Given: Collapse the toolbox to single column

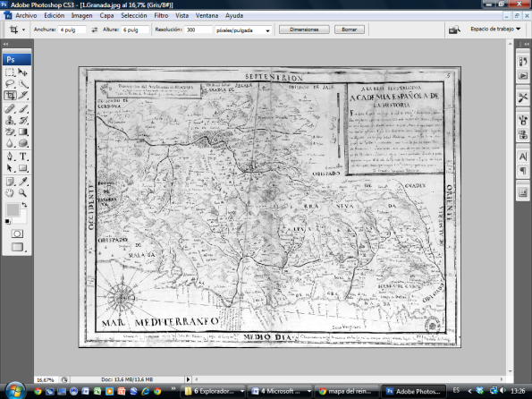Looking at the screenshot, I should tap(5, 44).
